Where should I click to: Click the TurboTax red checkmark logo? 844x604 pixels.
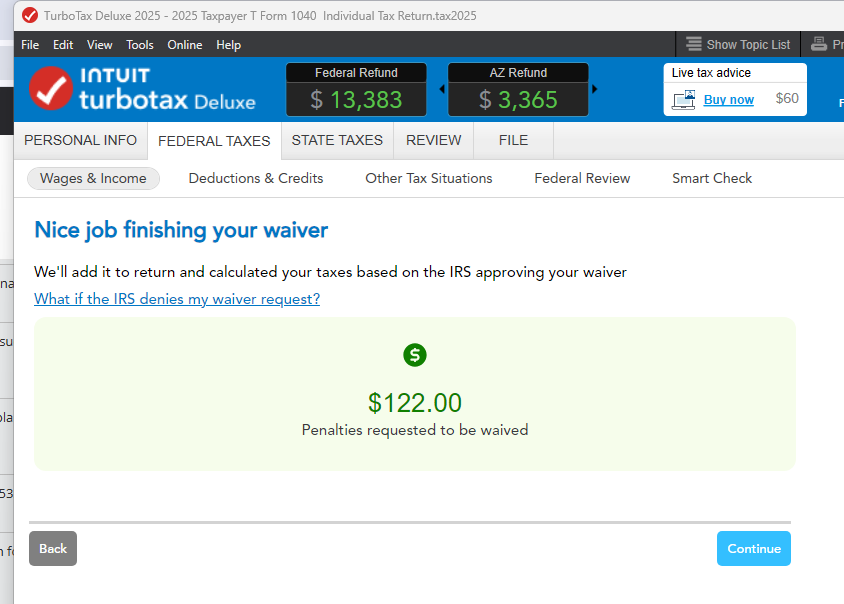pos(51,89)
